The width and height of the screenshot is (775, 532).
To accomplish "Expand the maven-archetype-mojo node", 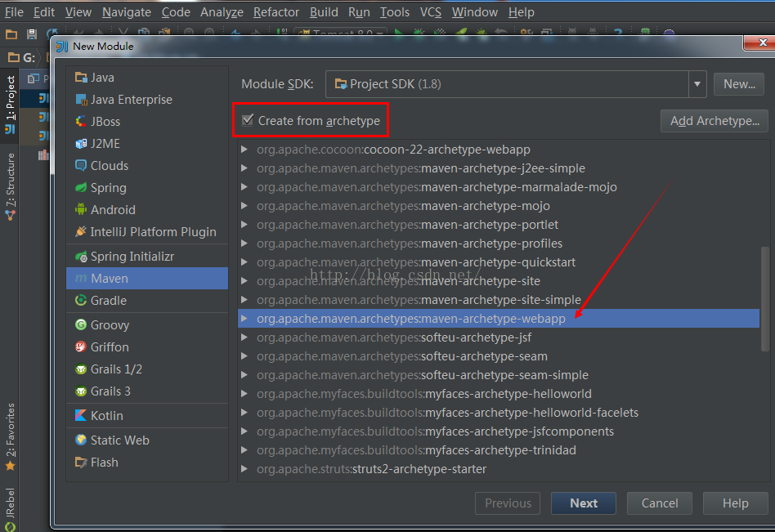I will point(244,205).
